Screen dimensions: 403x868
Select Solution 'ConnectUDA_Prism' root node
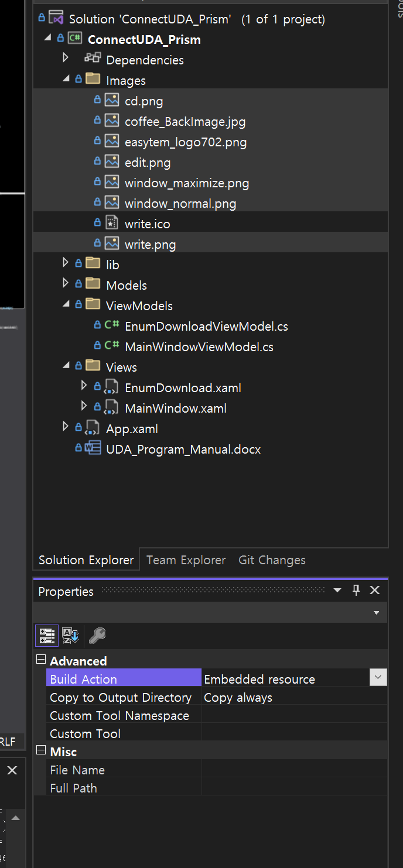click(197, 19)
